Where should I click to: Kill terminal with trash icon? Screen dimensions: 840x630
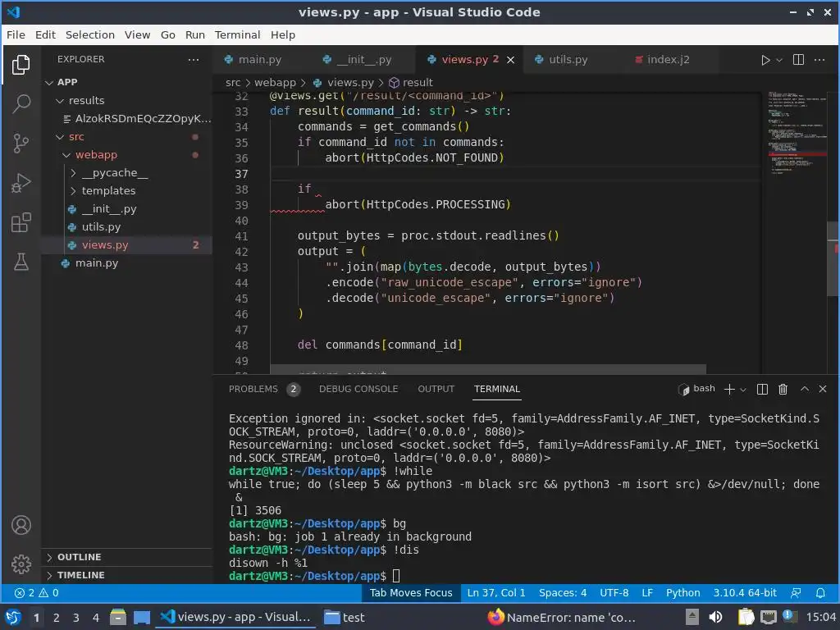click(x=783, y=390)
